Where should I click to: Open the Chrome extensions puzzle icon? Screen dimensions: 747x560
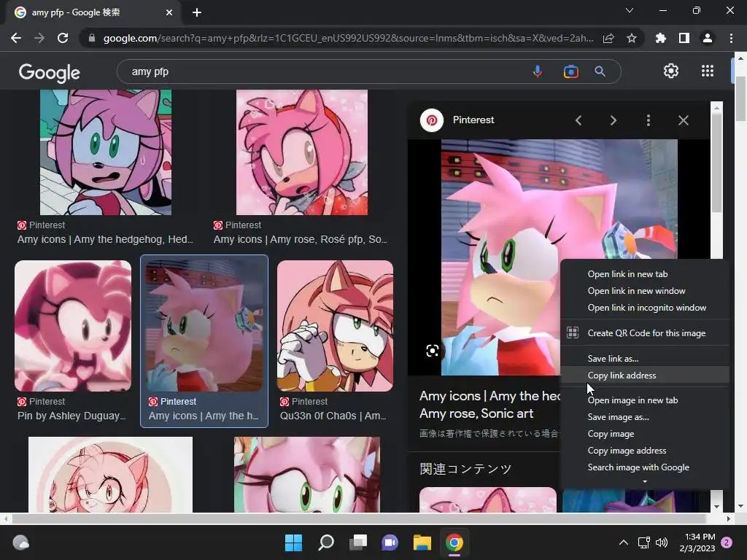[x=661, y=38]
